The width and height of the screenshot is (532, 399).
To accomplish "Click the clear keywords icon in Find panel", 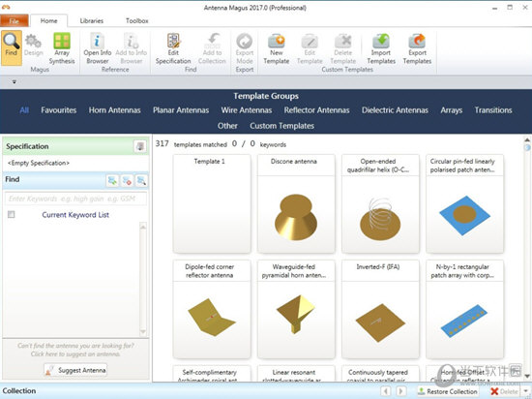I will point(128,180).
